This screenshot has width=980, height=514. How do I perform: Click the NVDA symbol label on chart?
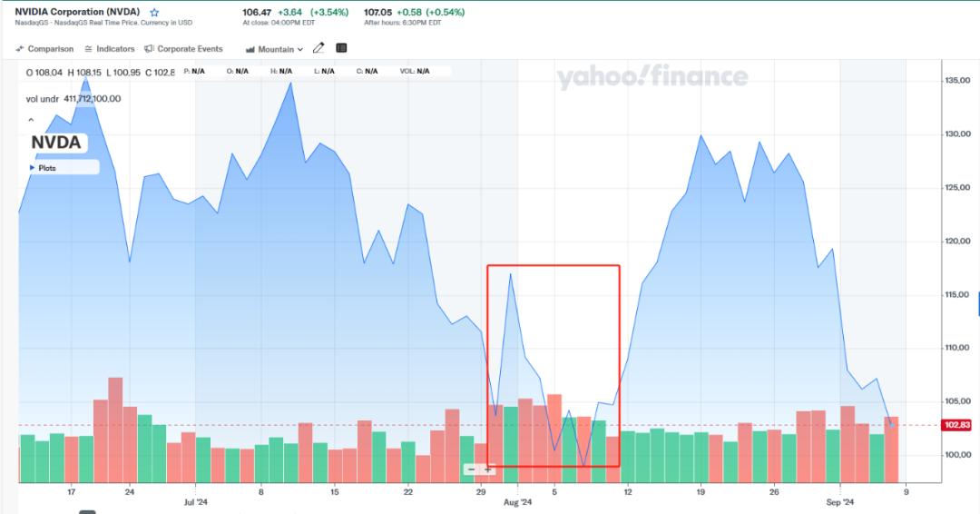(56, 143)
